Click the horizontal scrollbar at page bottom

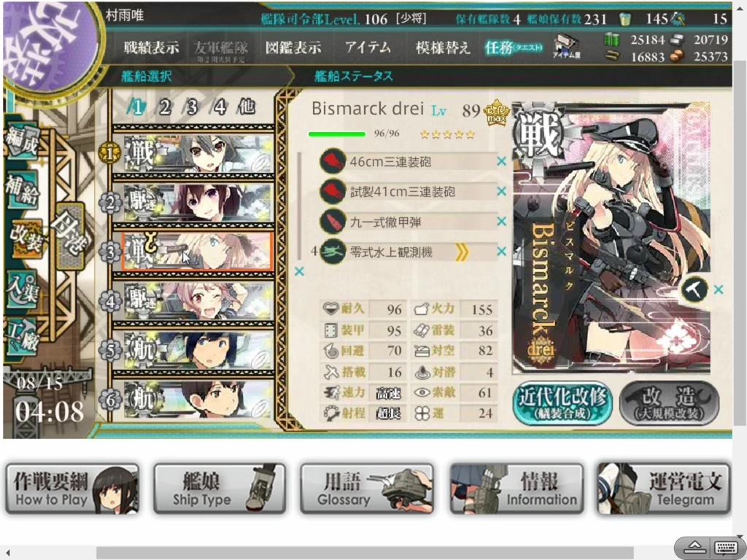[365, 553]
